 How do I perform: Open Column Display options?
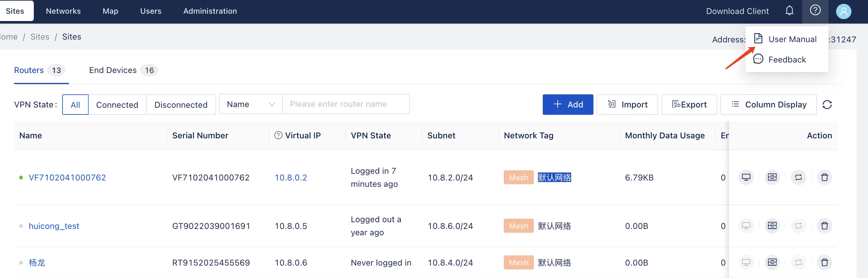click(x=768, y=105)
